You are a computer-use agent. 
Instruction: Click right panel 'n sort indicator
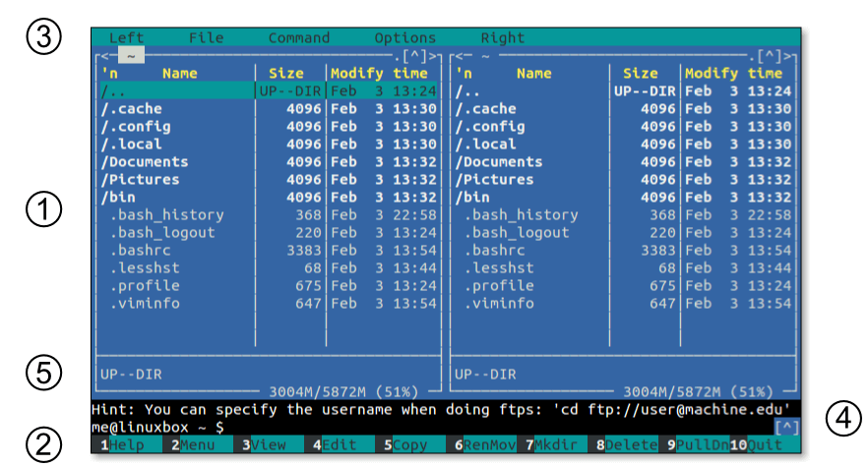[x=464, y=73]
